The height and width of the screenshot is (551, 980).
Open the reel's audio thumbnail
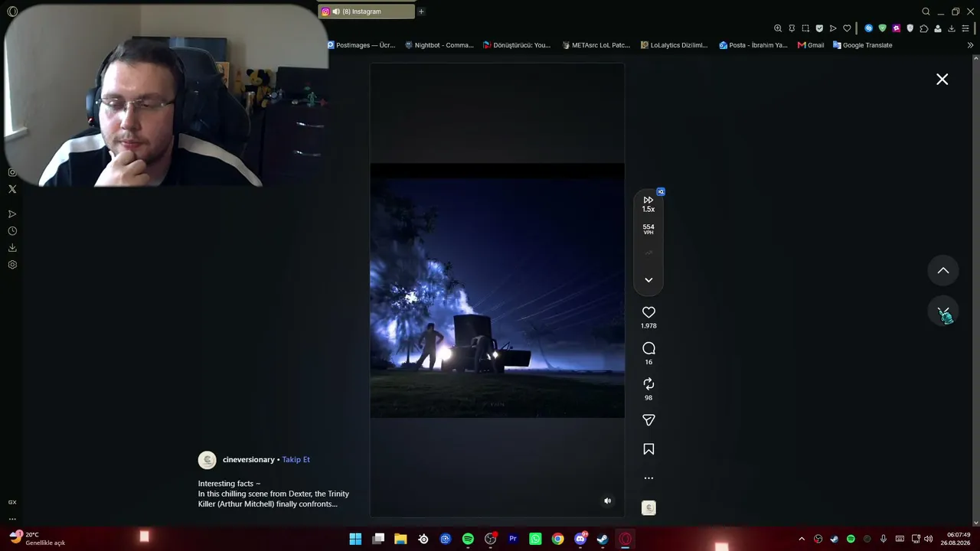coord(648,508)
